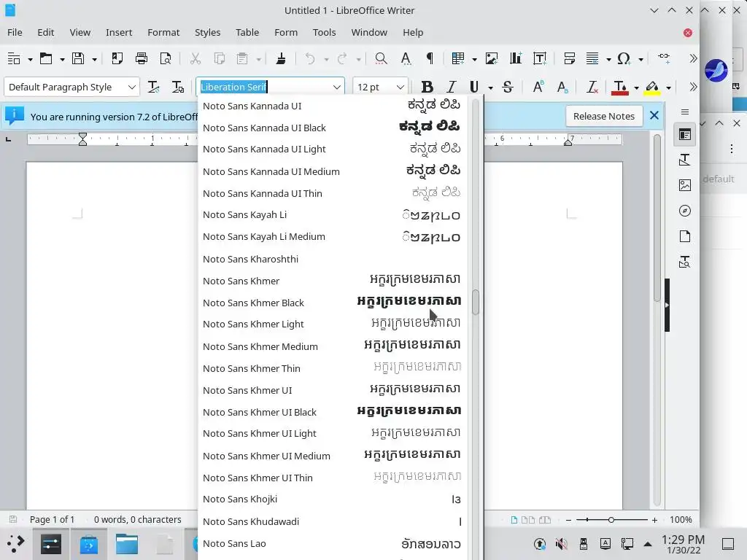Click Clear Direct Formatting icon
Viewport: 747px width, 560px height.
(x=592, y=87)
